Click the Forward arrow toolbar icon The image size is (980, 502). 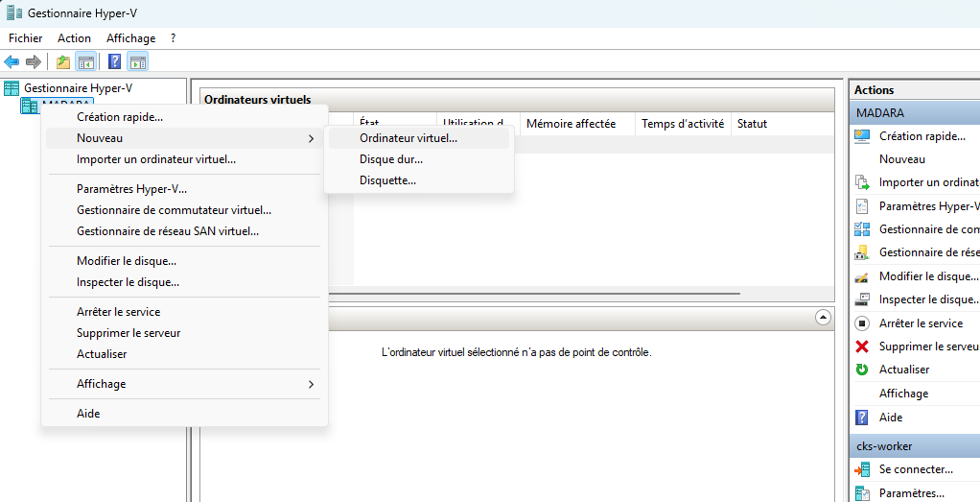point(34,61)
